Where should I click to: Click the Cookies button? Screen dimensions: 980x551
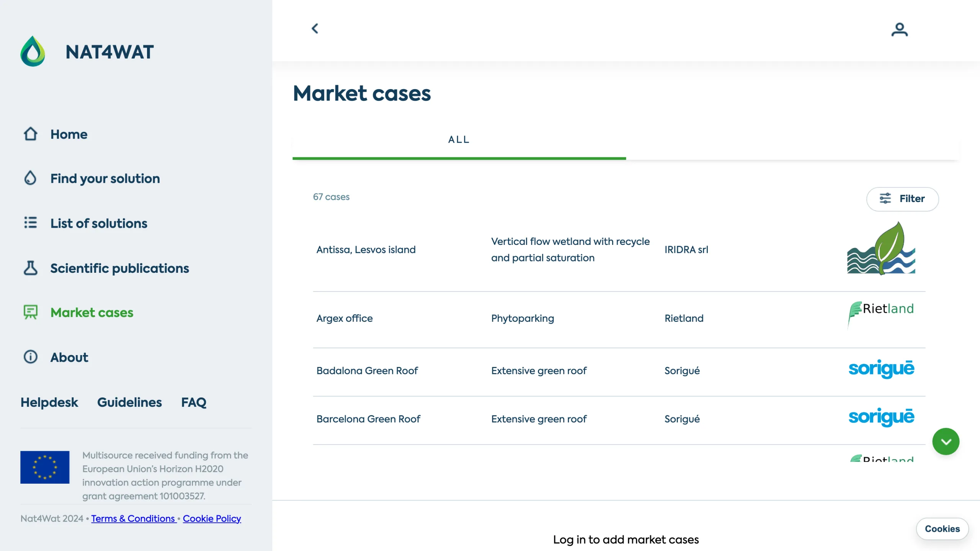[x=942, y=529]
